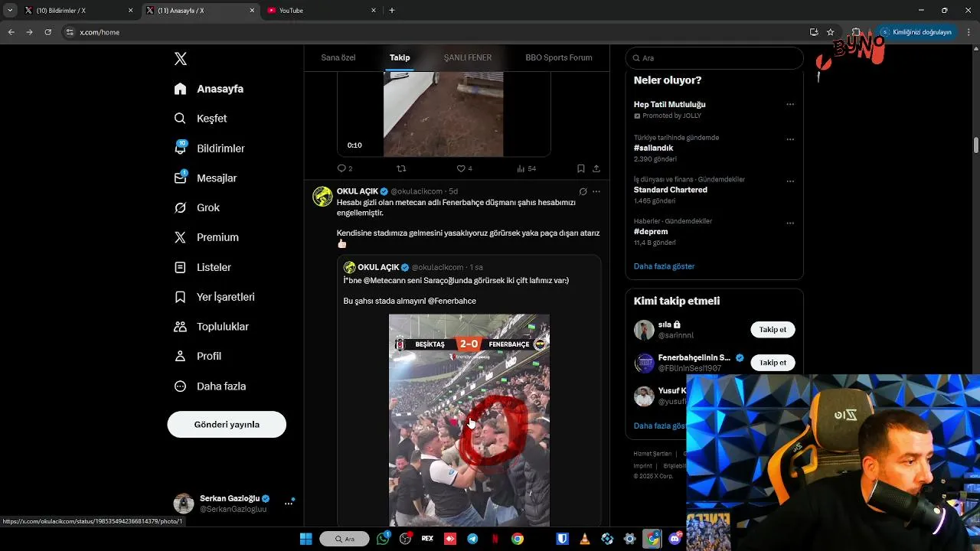The width and height of the screenshot is (980, 551).
Task: Open VLC media player from the taskbar
Action: point(585,539)
